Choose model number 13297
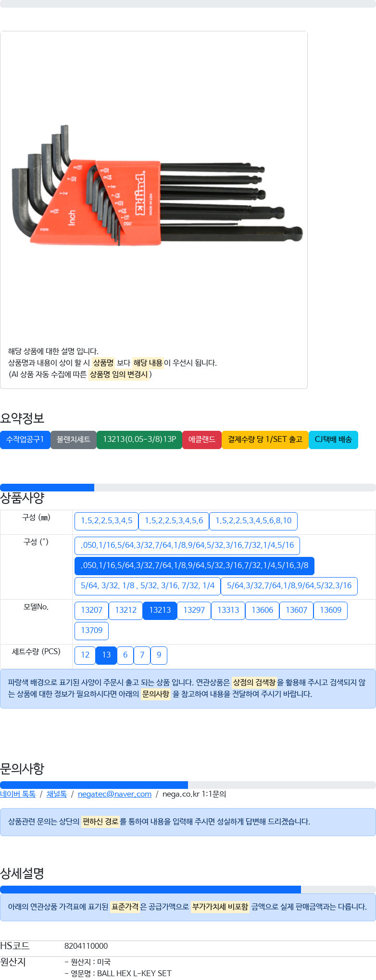This screenshot has height=980, width=376. [x=194, y=610]
